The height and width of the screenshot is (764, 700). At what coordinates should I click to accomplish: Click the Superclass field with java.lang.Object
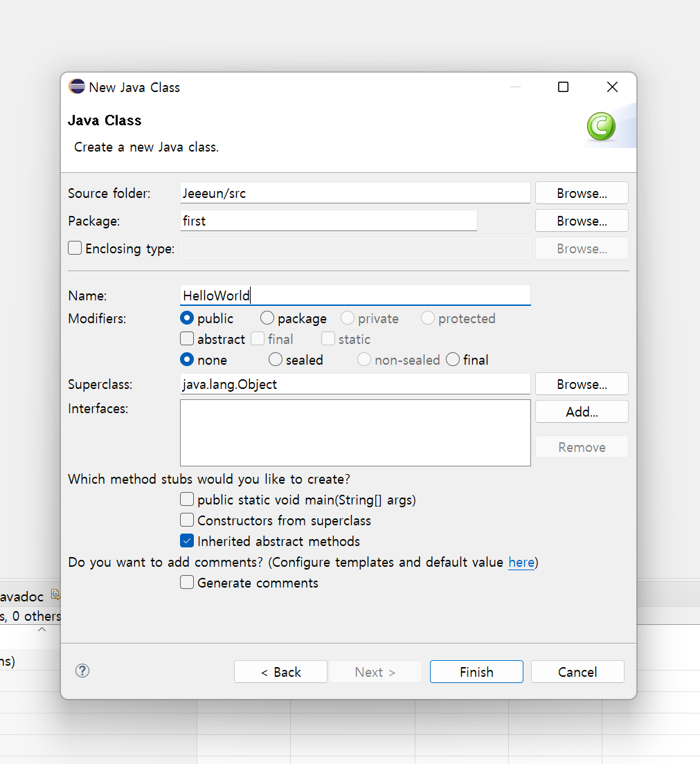tap(355, 384)
